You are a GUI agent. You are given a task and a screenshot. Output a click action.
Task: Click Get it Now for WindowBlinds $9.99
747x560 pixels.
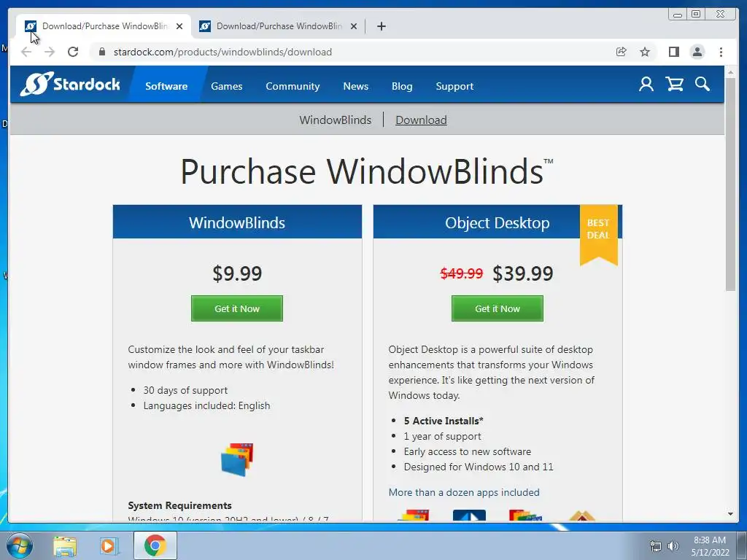click(x=237, y=308)
